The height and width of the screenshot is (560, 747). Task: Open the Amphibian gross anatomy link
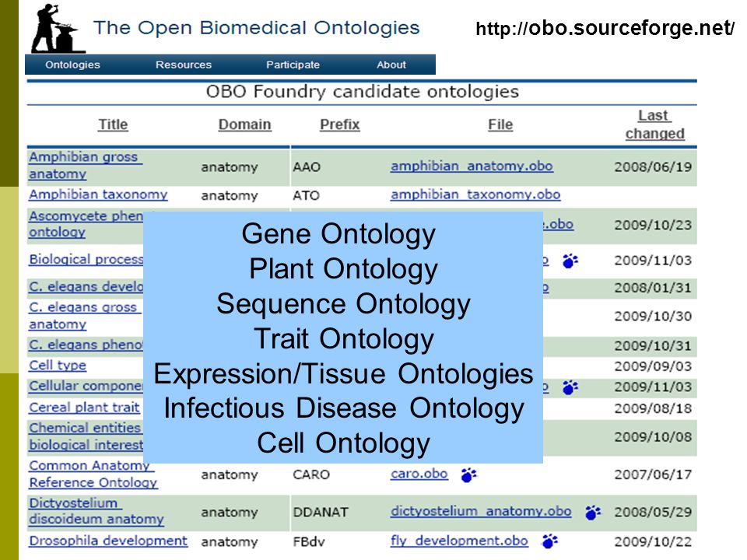tap(86, 165)
